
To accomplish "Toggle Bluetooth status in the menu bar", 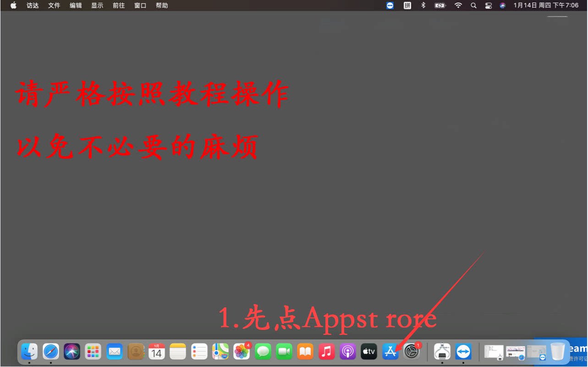I will (423, 6).
